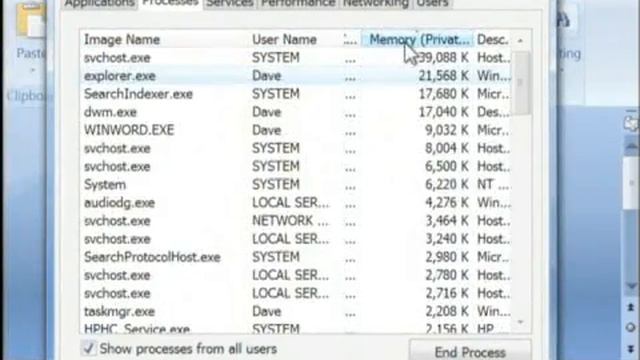Select the audiodg.exe process
This screenshot has width=640, height=360.
tap(296, 203)
